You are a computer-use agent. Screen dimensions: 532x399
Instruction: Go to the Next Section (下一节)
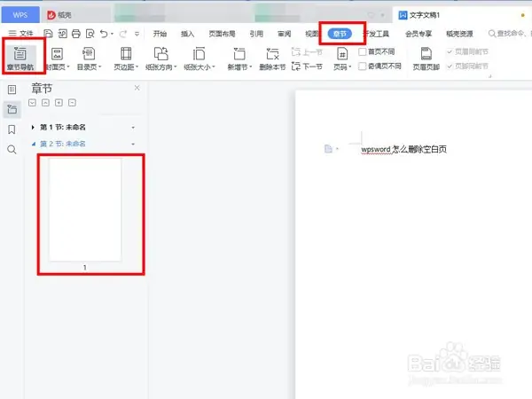pyautogui.click(x=307, y=66)
